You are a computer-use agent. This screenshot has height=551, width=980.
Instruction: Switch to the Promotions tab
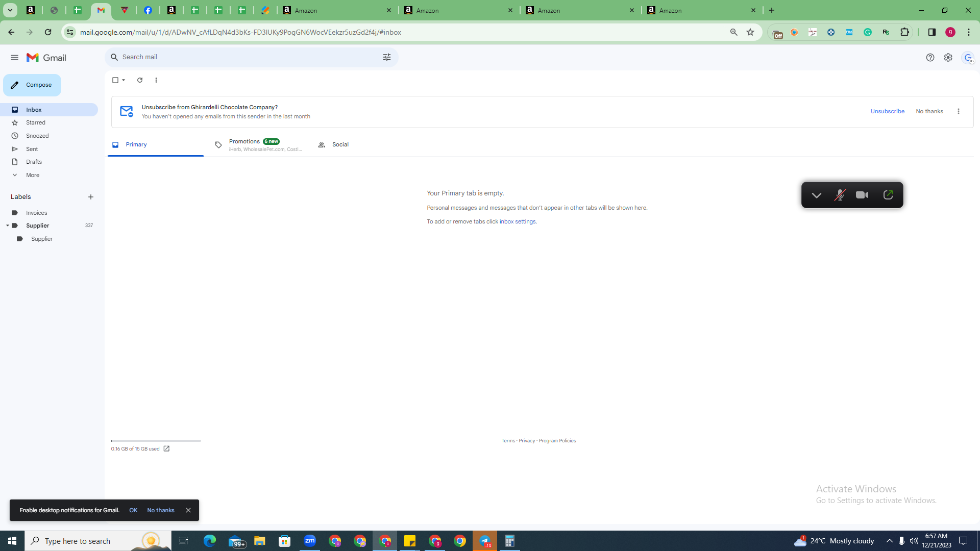258,145
